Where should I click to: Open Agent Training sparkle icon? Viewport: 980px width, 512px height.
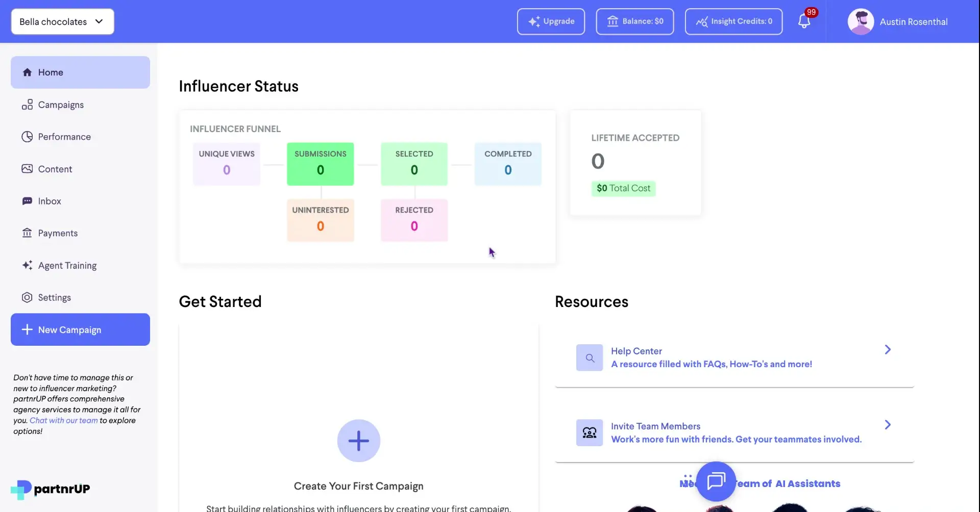[28, 265]
